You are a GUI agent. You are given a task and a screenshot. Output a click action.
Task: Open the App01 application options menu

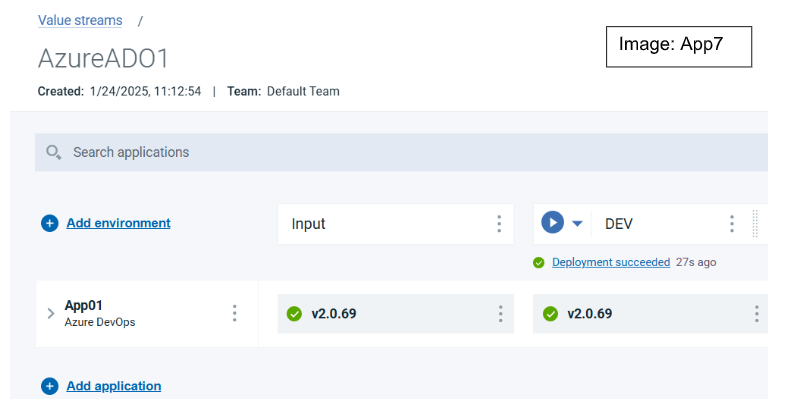coord(235,313)
